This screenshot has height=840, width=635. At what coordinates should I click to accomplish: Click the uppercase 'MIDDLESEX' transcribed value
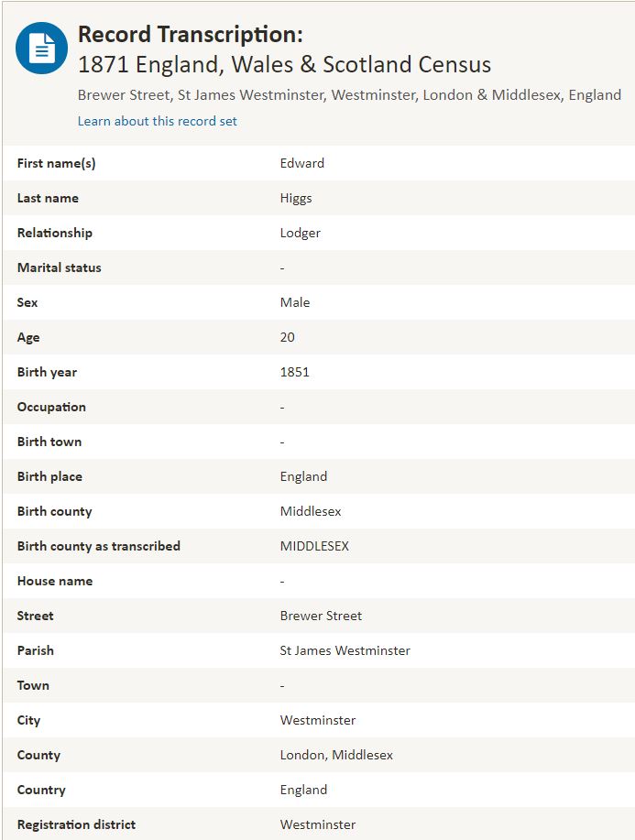(x=314, y=546)
